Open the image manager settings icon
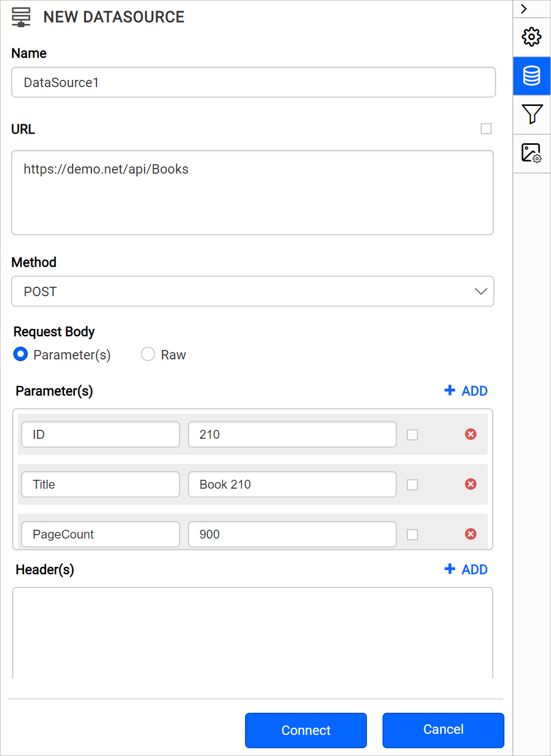Image resolution: width=551 pixels, height=756 pixels. (532, 154)
